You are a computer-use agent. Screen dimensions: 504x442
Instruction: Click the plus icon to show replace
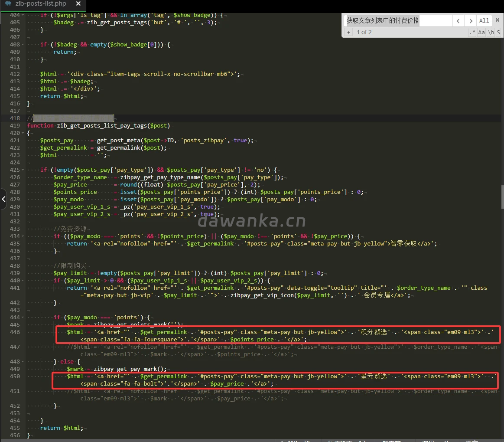(348, 32)
